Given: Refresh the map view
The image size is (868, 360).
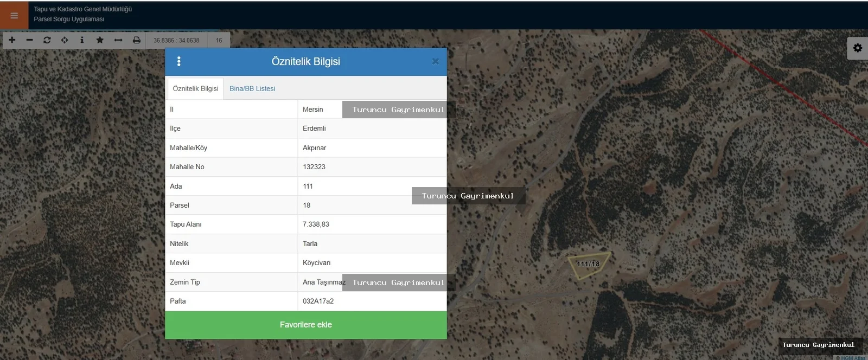Looking at the screenshot, I should pos(47,40).
